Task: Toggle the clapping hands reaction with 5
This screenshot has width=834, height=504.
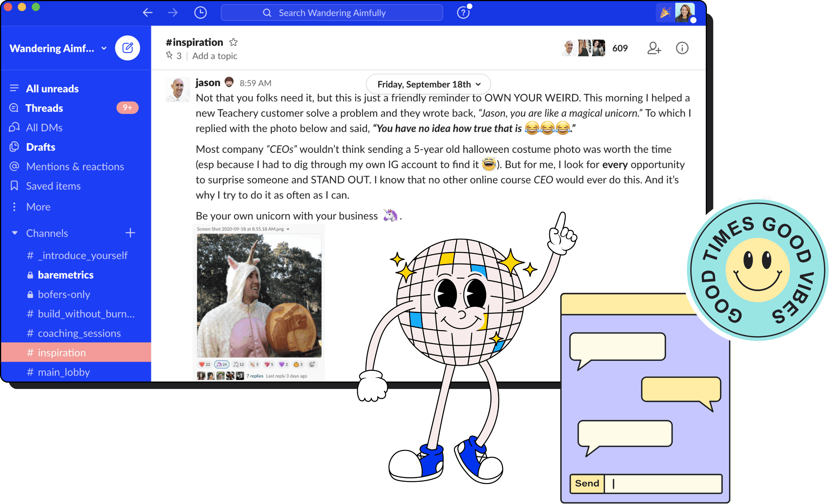Action: click(x=254, y=364)
